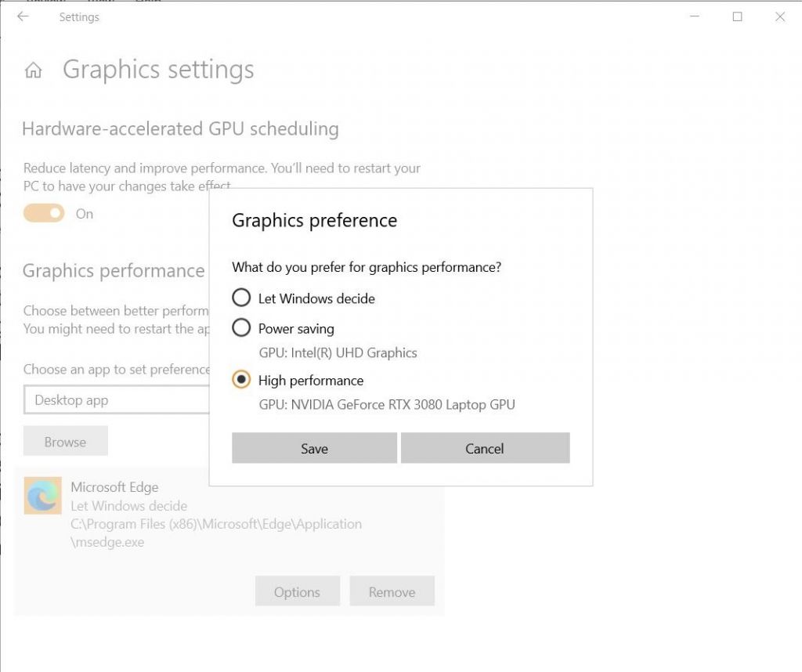Click the Remove button for Microsoft Edge
This screenshot has height=672, width=802.
(x=392, y=591)
